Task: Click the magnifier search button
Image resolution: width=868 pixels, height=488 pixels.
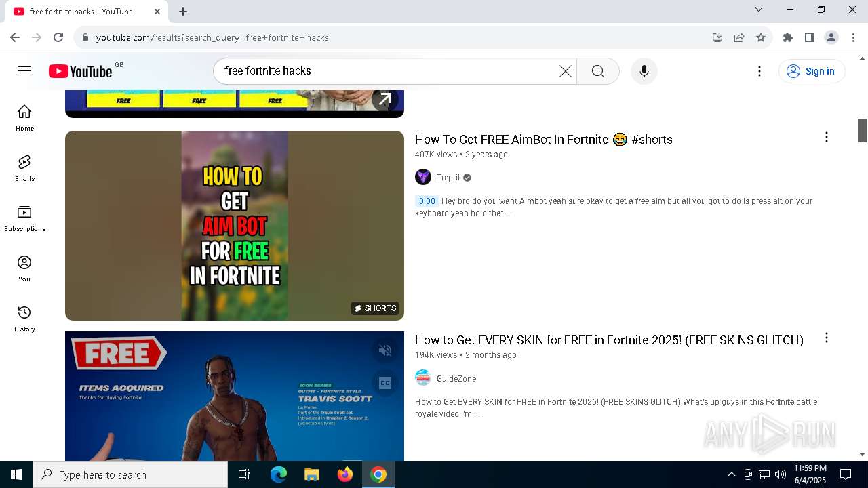Action: [597, 71]
